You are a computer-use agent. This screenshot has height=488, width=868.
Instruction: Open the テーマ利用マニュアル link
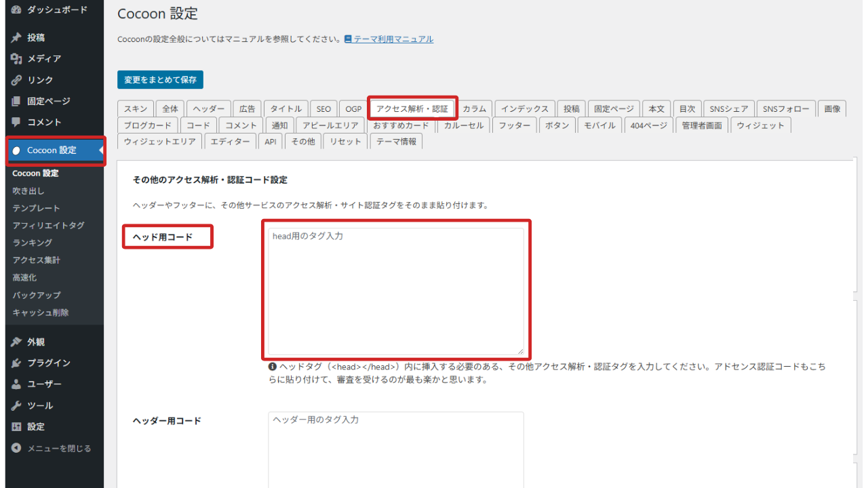[x=393, y=39]
